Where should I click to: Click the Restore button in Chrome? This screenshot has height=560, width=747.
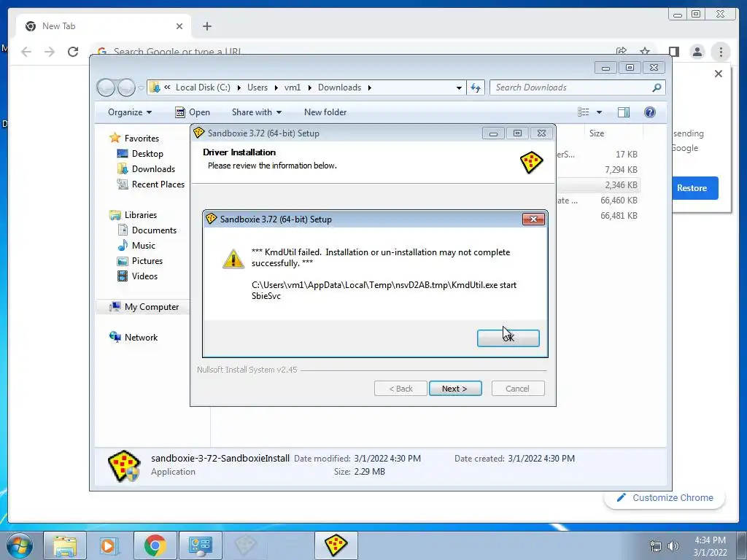[x=694, y=188]
